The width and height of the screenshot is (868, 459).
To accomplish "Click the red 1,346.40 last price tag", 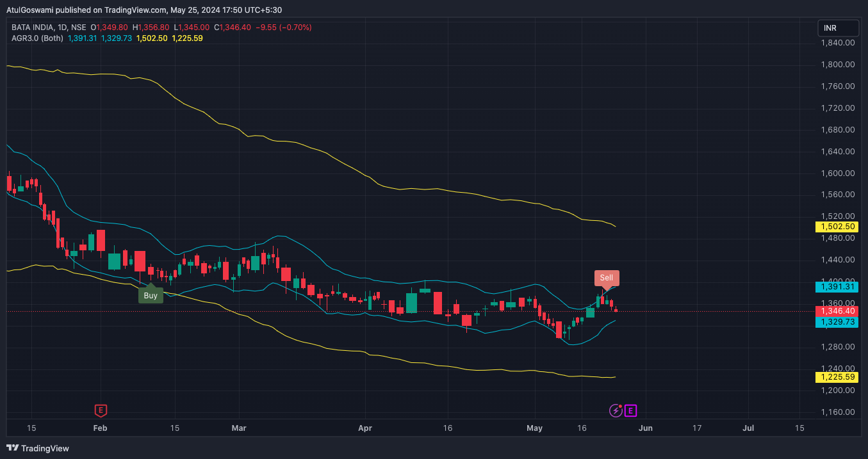I will (836, 311).
